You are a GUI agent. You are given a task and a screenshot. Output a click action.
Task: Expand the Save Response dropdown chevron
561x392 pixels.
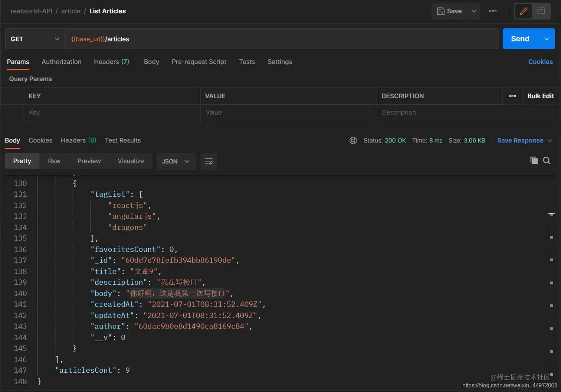(x=550, y=140)
